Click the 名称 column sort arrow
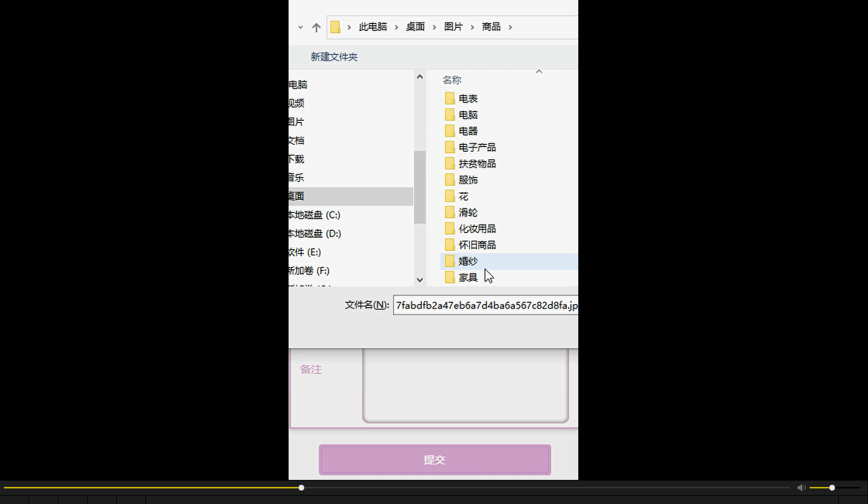868x504 pixels. tap(538, 71)
